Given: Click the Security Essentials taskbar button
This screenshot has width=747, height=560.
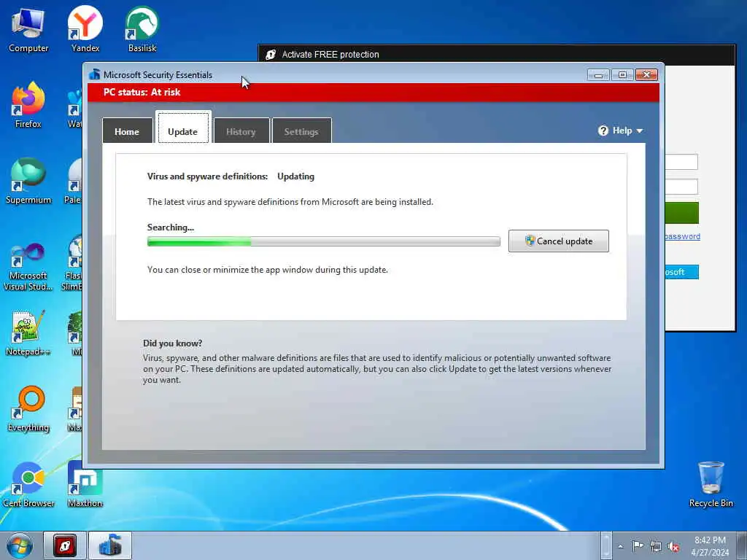Looking at the screenshot, I should click(x=110, y=545).
